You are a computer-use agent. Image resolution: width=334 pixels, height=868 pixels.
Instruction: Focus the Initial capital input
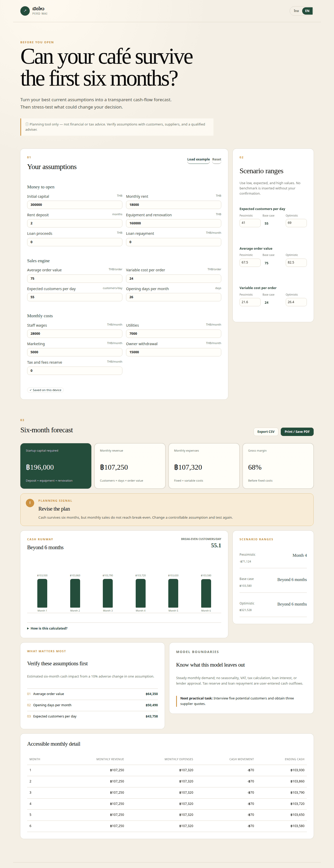74,205
